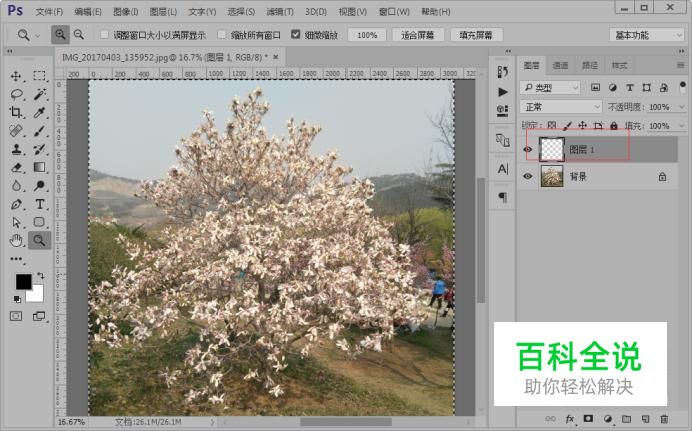Image resolution: width=692 pixels, height=431 pixels.
Task: Select the Rounded Rectangle shape tool
Action: click(x=39, y=222)
